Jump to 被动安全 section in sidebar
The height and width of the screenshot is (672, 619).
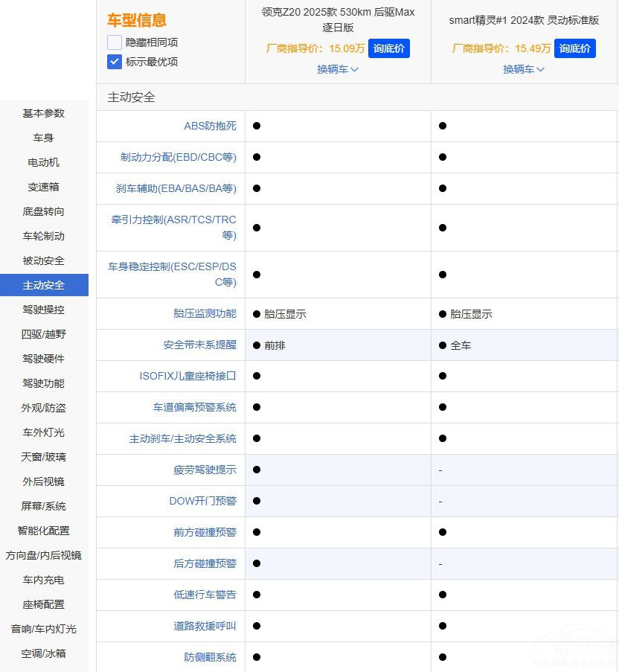click(x=44, y=260)
